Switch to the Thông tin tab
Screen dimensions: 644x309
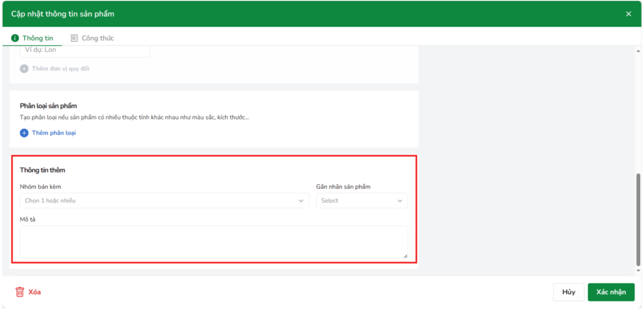click(33, 38)
